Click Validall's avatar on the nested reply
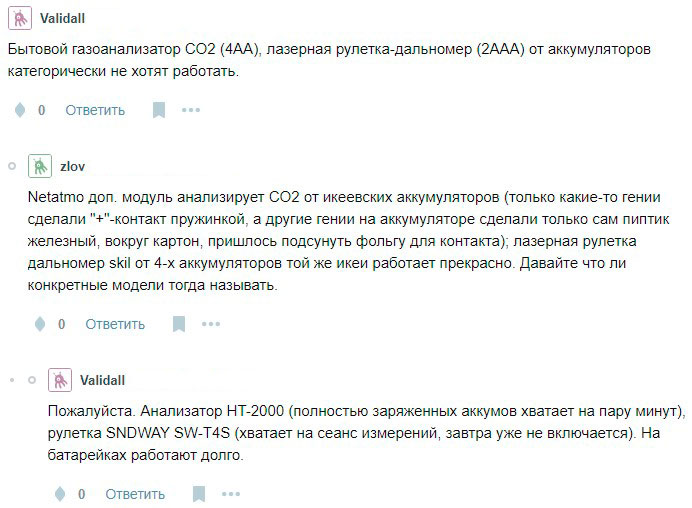 (60, 380)
